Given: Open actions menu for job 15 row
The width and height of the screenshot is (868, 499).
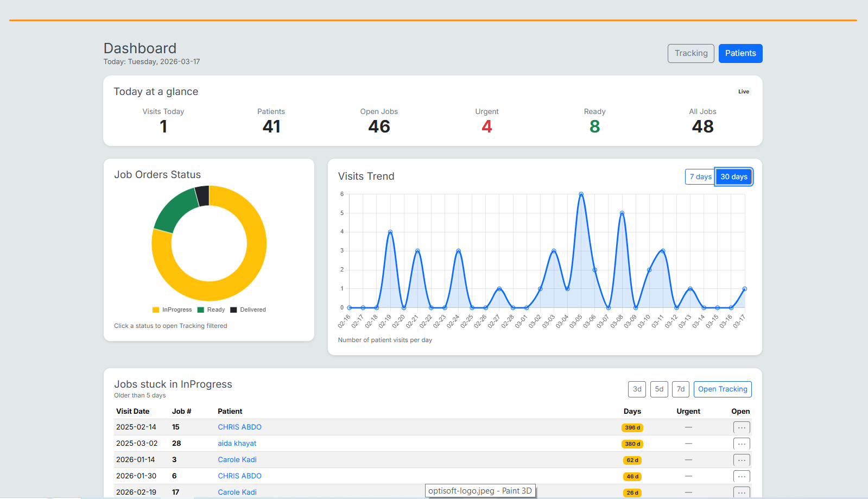Looking at the screenshot, I should (742, 427).
